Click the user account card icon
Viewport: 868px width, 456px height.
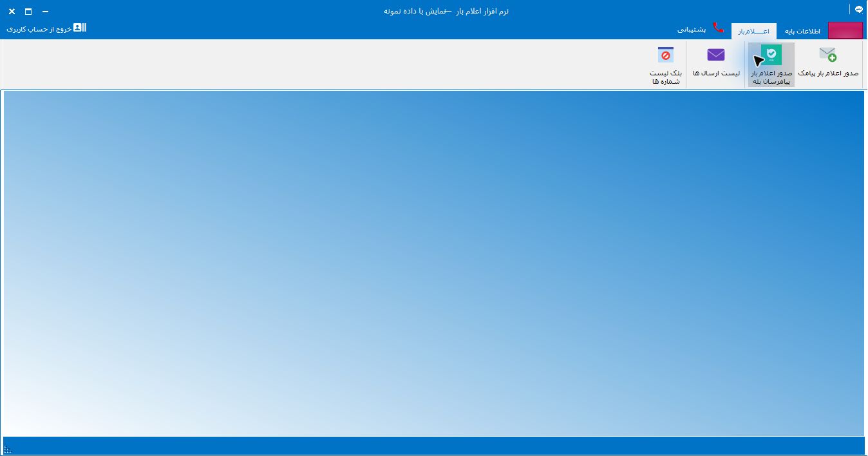tap(80, 28)
